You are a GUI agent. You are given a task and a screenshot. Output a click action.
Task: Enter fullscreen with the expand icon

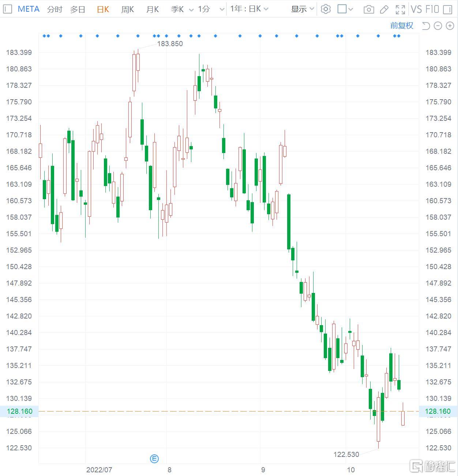click(x=400, y=10)
